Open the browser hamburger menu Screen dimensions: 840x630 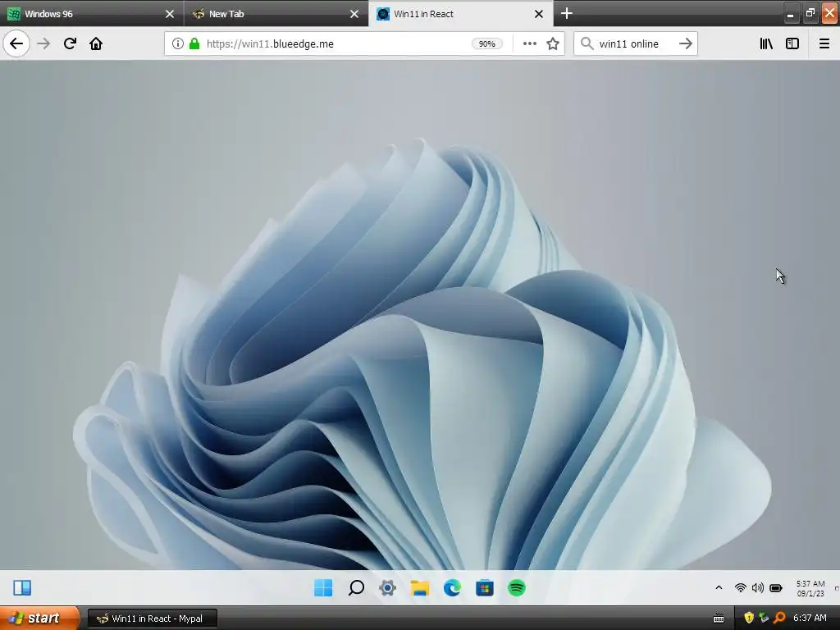coord(824,43)
